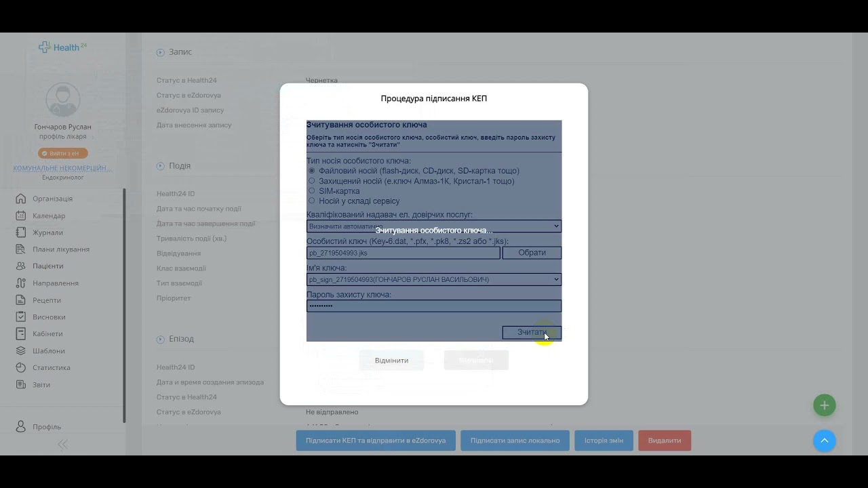This screenshot has height=488, width=868.
Task: Click the Процедура підписання КЕП title
Action: tap(434, 98)
